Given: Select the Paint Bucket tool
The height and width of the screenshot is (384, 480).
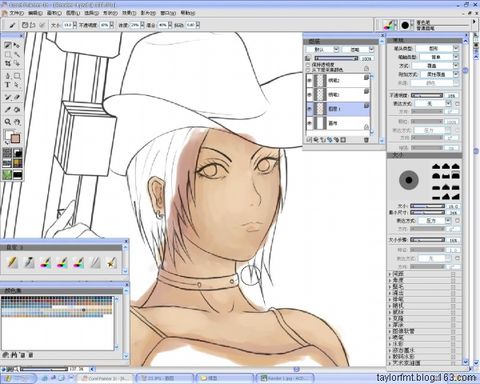Looking at the screenshot, I should 17,109.
